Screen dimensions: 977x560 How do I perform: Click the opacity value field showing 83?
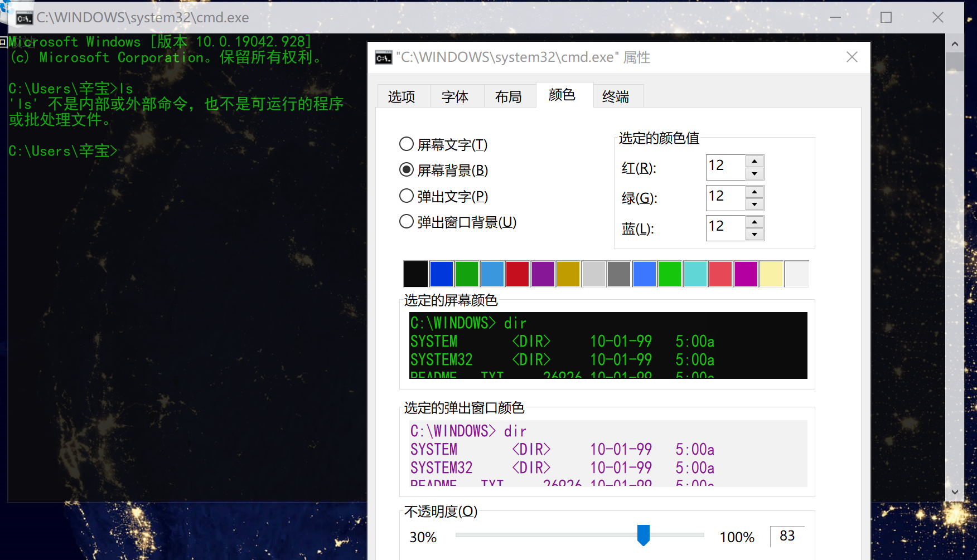[x=787, y=536]
